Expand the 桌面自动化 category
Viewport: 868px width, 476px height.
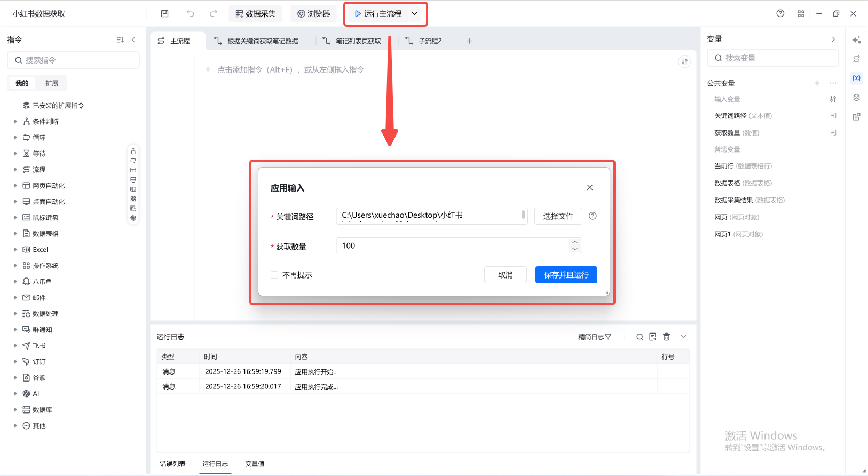click(15, 202)
